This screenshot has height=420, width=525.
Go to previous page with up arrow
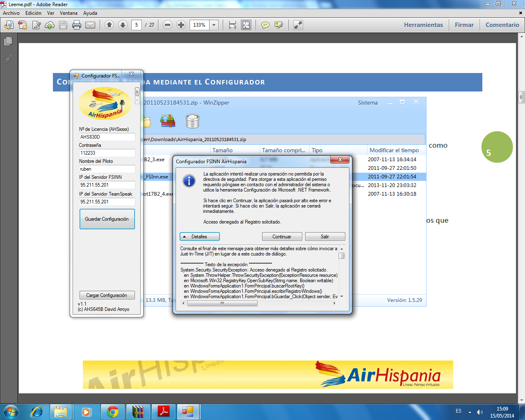pos(109,25)
